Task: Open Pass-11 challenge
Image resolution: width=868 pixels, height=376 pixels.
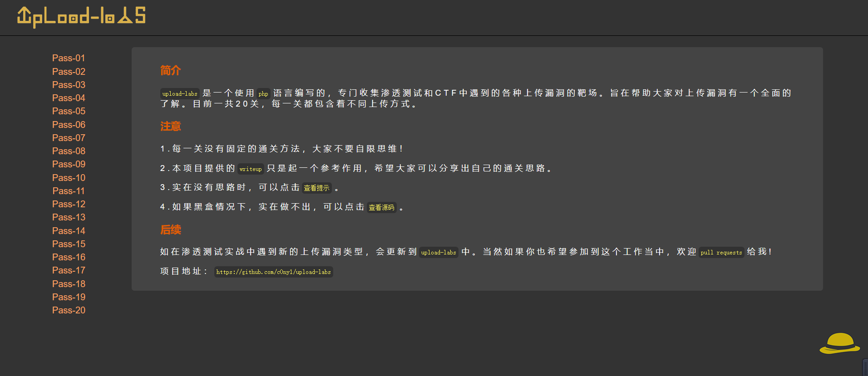Action: point(69,191)
